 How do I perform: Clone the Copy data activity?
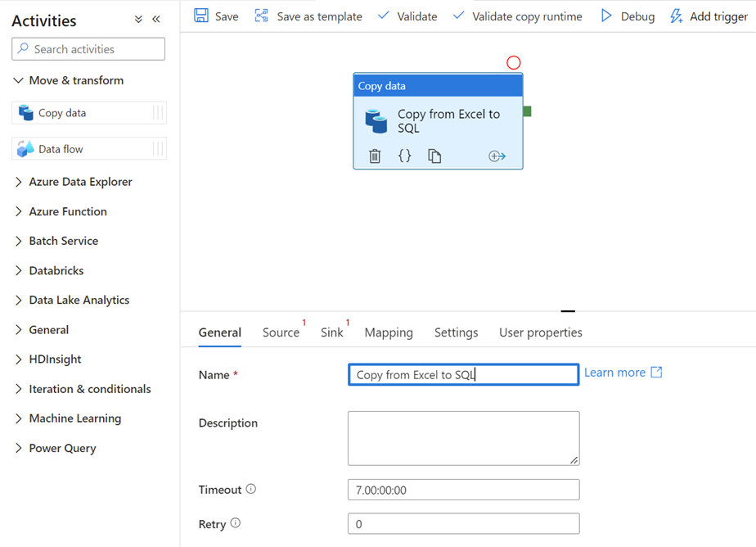click(434, 156)
